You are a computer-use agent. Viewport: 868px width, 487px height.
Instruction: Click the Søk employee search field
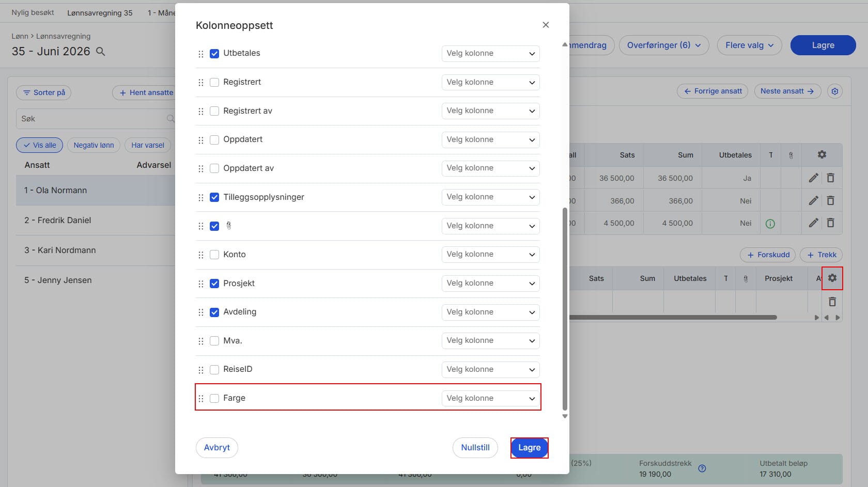[x=96, y=119]
